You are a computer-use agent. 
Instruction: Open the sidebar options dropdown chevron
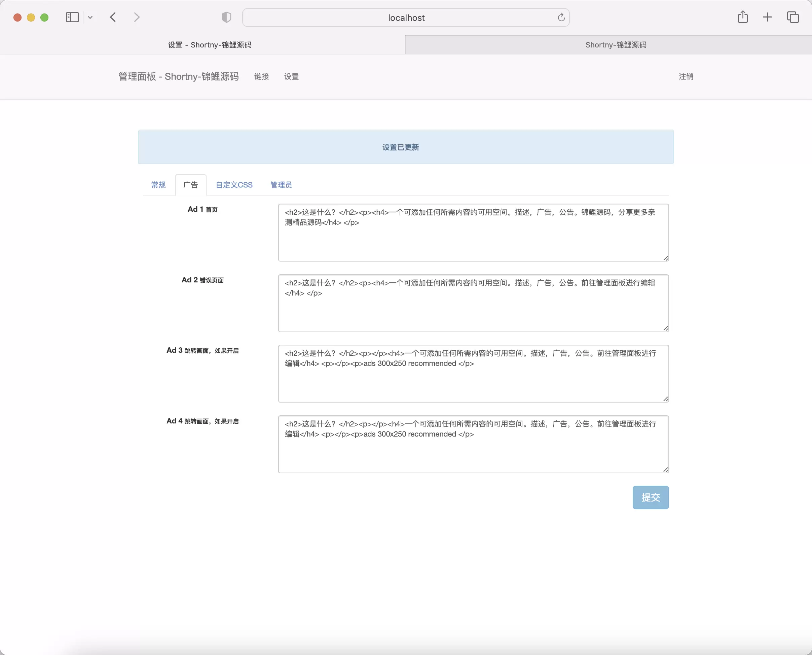[x=90, y=18]
